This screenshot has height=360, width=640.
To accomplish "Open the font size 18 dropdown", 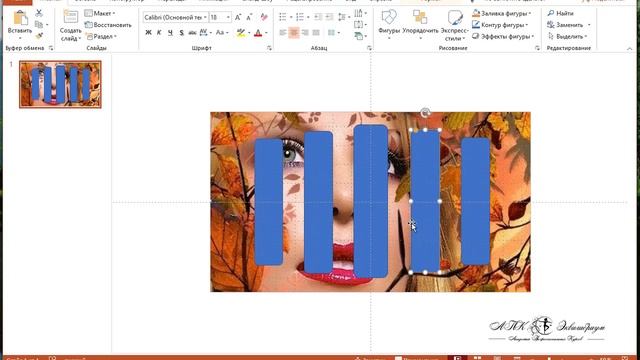I will pyautogui.click(x=228, y=17).
